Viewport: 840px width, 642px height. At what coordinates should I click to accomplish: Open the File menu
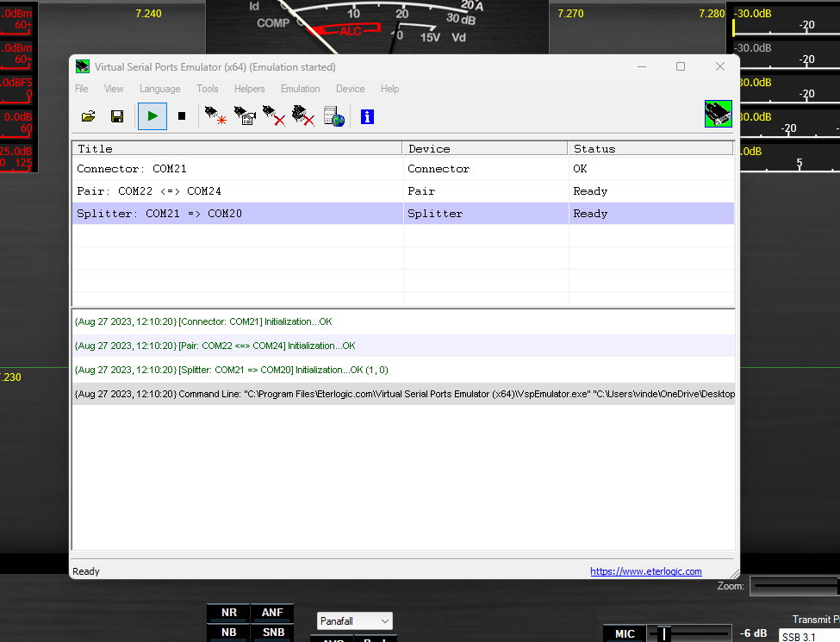[x=82, y=89]
